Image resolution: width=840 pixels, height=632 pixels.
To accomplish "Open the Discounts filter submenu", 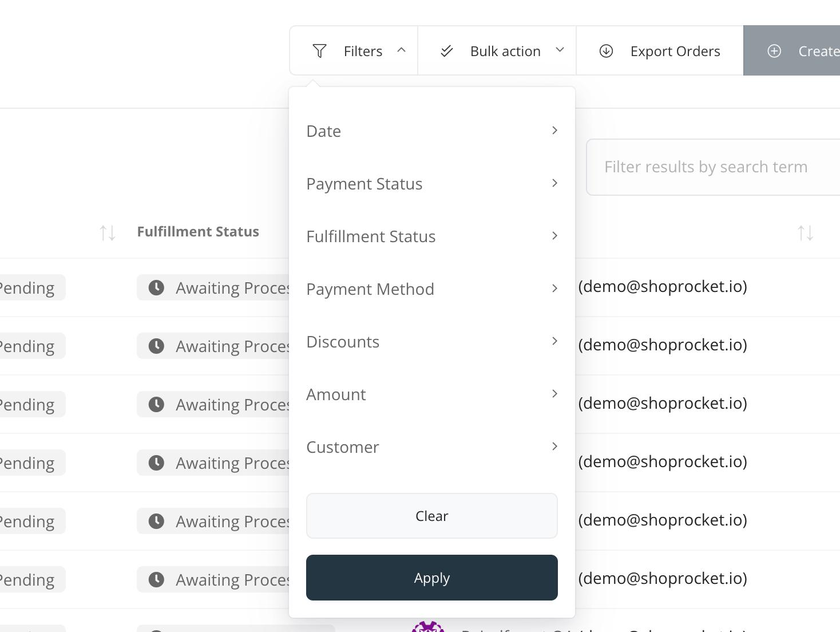I will tap(432, 342).
